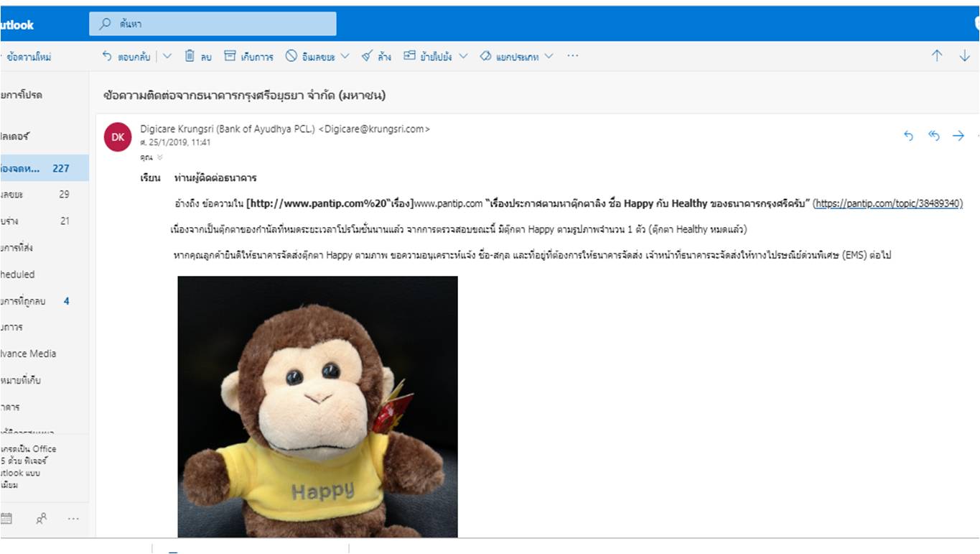Reply using the message header reply arrow

(908, 136)
